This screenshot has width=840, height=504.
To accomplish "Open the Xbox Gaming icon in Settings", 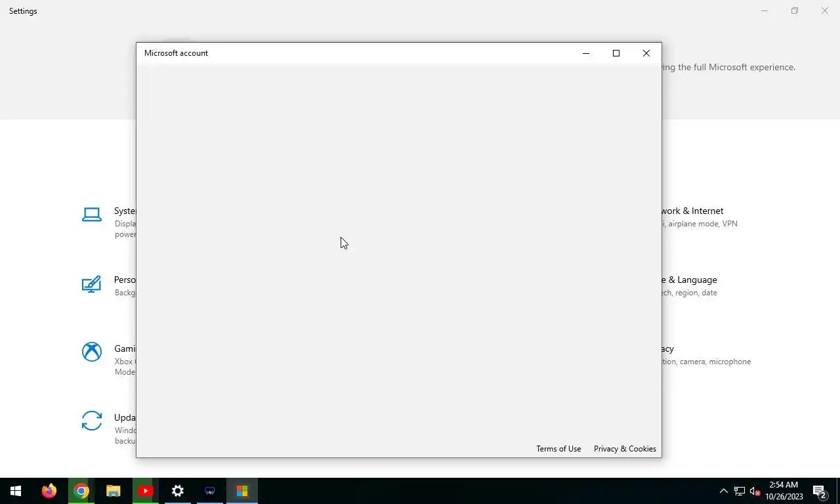I will coord(92,352).
